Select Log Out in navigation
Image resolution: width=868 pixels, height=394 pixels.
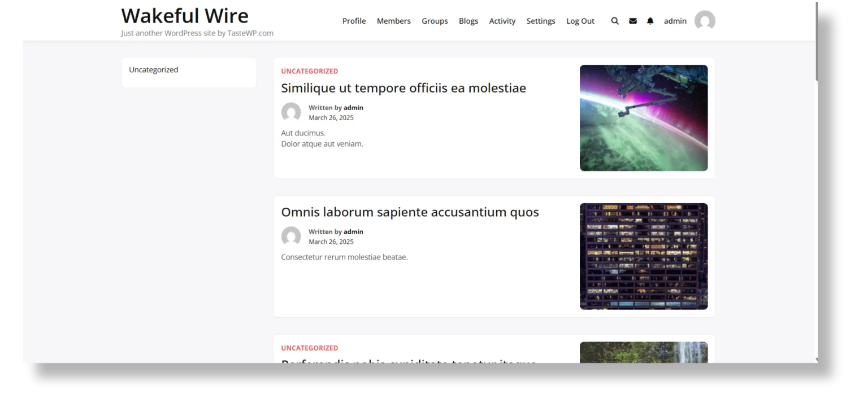[x=580, y=21]
